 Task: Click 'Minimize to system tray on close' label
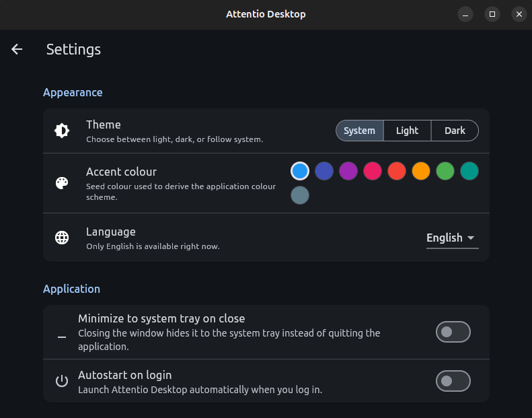[161, 318]
